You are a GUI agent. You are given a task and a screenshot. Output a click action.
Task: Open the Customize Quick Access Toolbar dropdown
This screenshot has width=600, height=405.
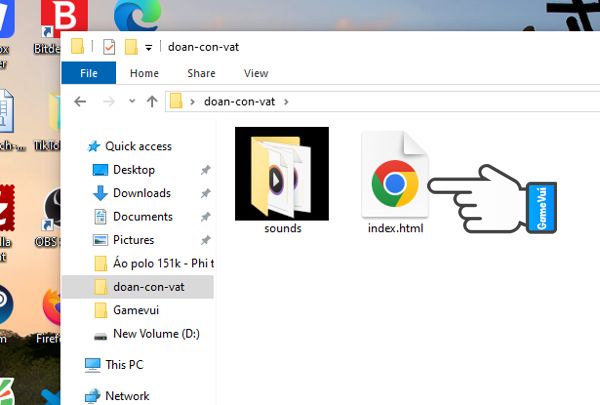pyautogui.click(x=149, y=47)
